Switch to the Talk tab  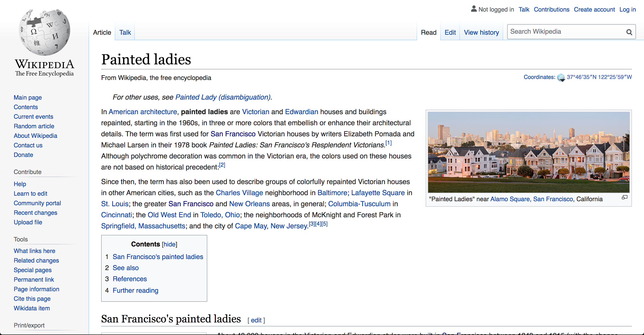pyautogui.click(x=125, y=32)
